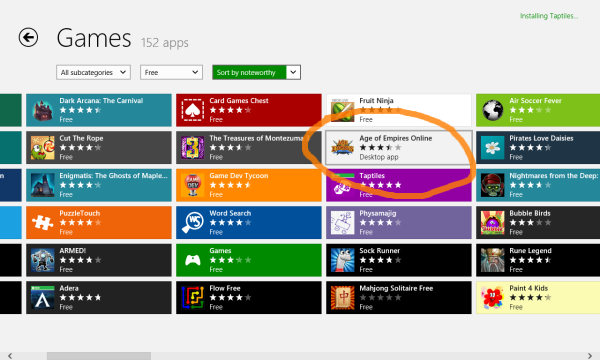Open Dark Arcana: The Carnival title

pos(101,101)
